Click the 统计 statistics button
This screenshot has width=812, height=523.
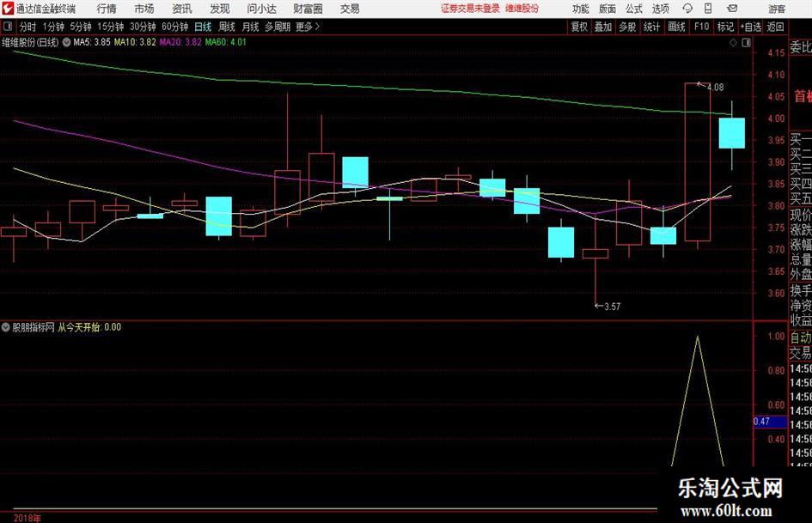[651, 27]
